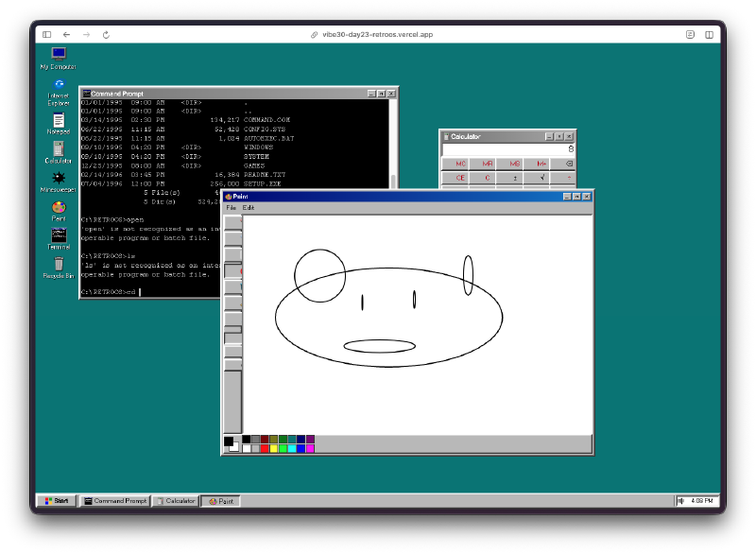Pick the red color in Paint palette
This screenshot has height=554, width=756.
[x=265, y=448]
